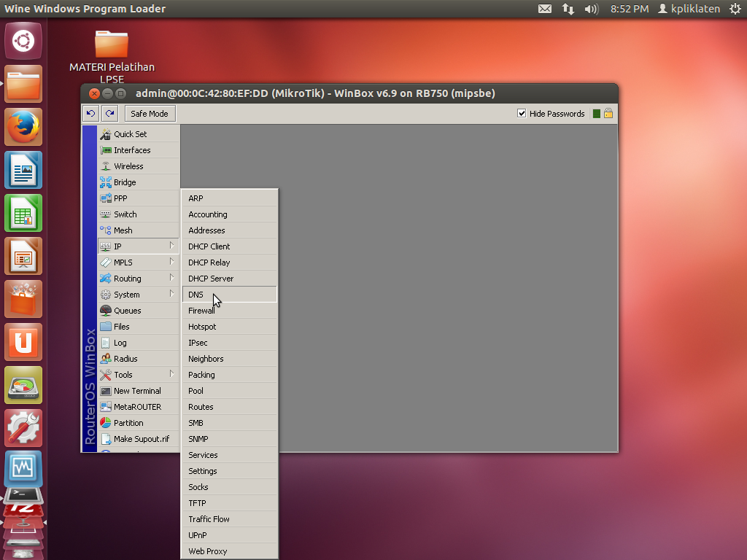Click the Make Supout.rif file icon
747x560 pixels.
(105, 439)
